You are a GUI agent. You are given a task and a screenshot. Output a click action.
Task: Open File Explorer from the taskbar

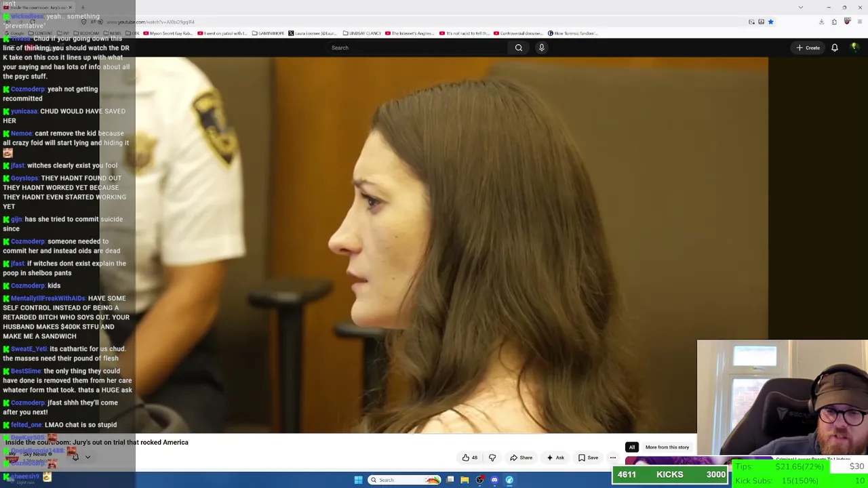(465, 480)
